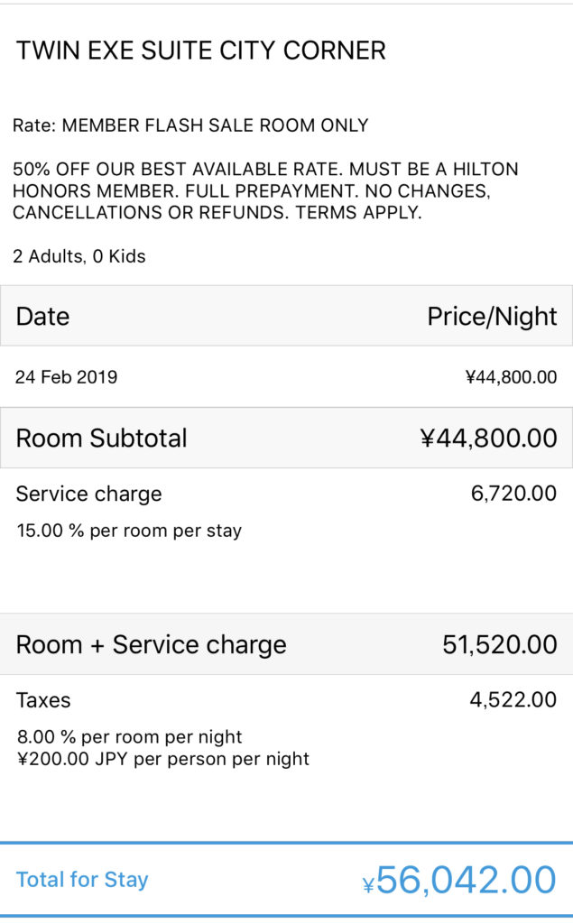The image size is (573, 924).
Task: Click the TWIN EXE SUITE CITY CORNER title
Action: pyautogui.click(x=200, y=51)
